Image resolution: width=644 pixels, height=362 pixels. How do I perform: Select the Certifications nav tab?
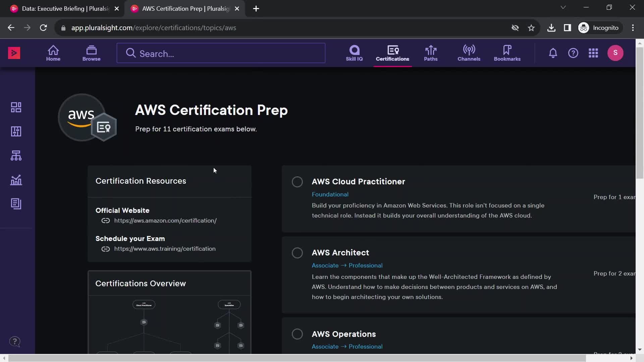[x=392, y=53]
